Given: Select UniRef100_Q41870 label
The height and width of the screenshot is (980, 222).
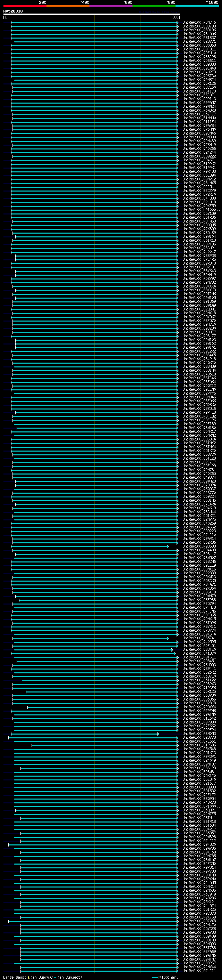Looking at the screenshot, I should [199, 653].
